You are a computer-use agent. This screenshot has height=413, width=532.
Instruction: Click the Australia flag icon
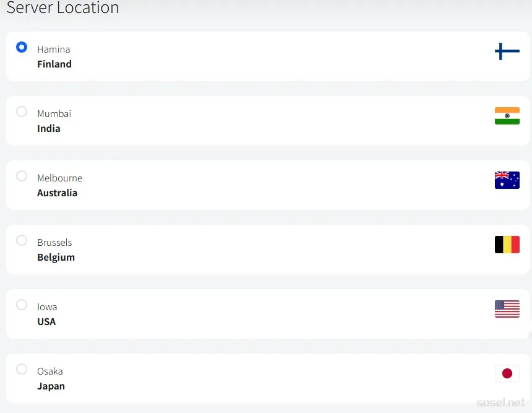(x=507, y=180)
